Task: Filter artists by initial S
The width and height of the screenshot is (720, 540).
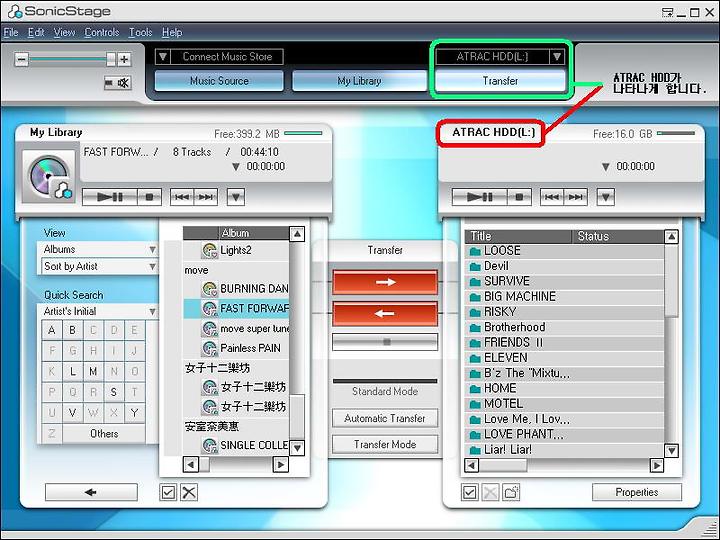Action: tap(114, 392)
